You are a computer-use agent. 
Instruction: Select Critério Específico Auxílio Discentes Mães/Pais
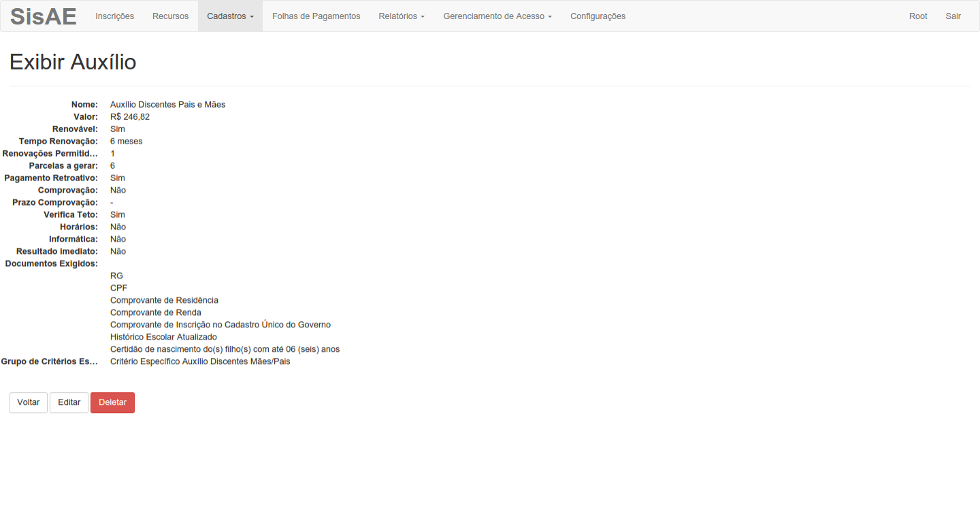point(200,362)
